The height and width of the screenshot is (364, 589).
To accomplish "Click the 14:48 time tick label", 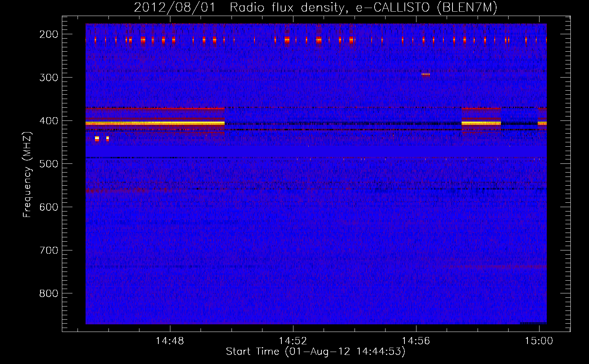I will coord(170,341).
